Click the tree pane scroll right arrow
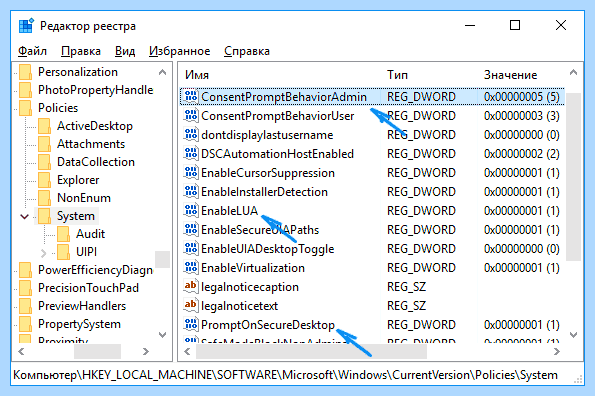Image resolution: width=595 pixels, height=396 pixels. [146, 352]
